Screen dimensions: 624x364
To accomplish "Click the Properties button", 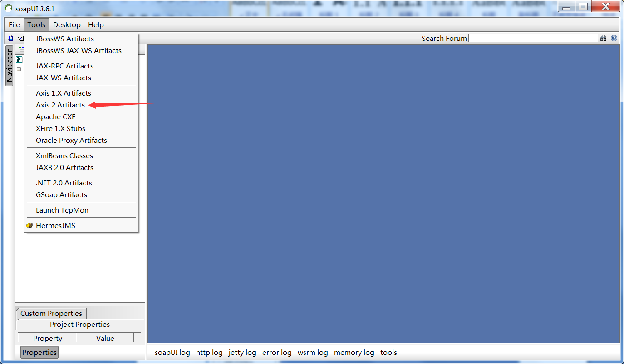I will pos(39,352).
